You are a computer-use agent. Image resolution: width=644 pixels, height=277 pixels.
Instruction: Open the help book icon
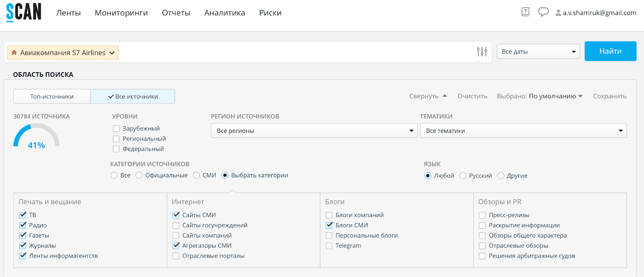click(525, 12)
